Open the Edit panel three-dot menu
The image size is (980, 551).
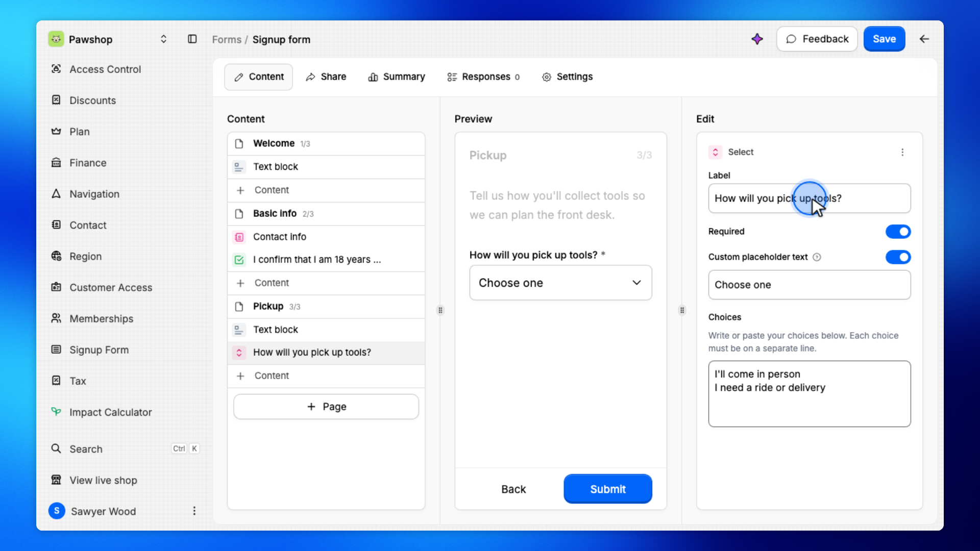point(902,152)
